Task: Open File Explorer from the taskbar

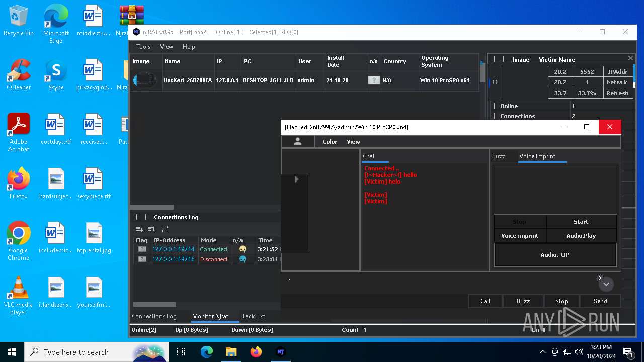Action: (231, 352)
